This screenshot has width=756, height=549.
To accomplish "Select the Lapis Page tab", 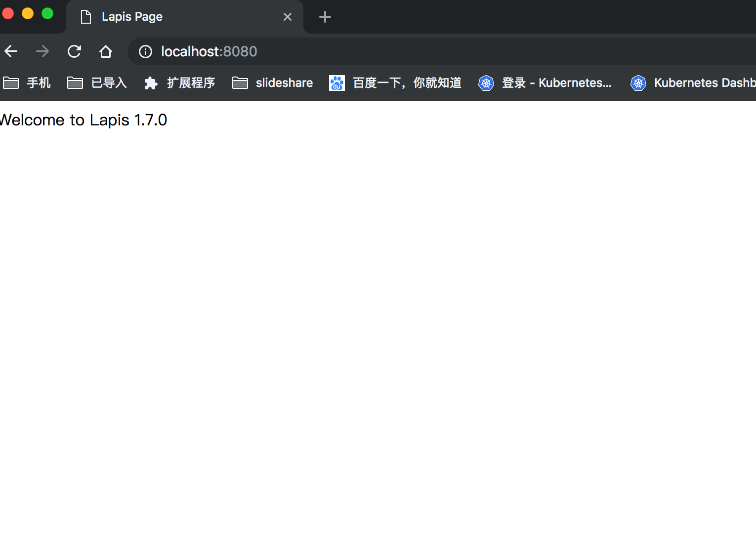I will pyautogui.click(x=185, y=17).
